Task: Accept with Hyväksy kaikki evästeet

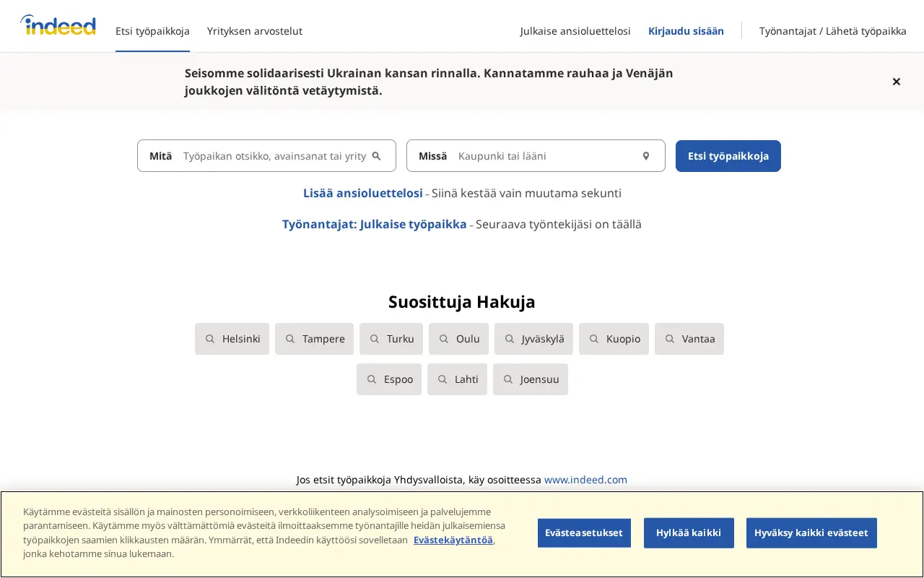Action: 811,533
